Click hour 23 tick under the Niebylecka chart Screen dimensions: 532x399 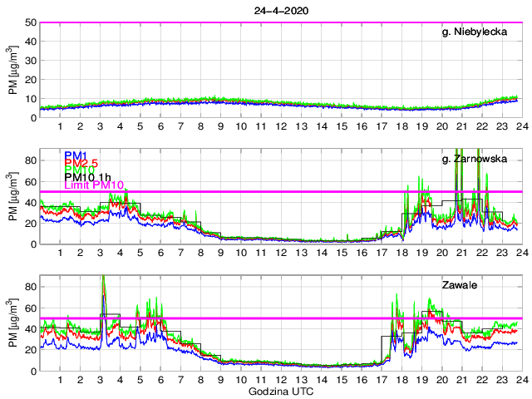tap(501, 126)
